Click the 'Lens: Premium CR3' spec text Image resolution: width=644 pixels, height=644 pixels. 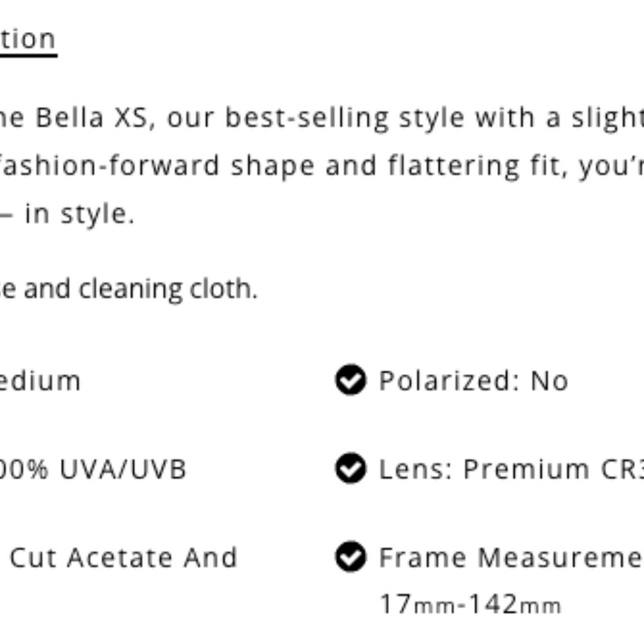coord(510,469)
